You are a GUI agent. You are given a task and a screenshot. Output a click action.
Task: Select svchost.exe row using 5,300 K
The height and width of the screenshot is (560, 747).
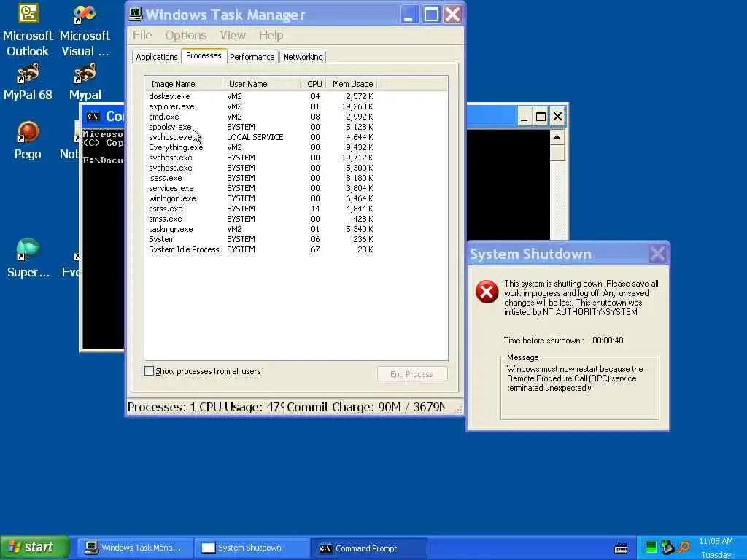261,168
